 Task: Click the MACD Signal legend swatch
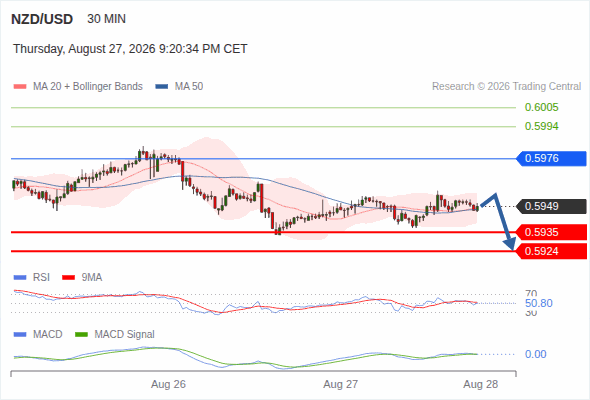point(81,335)
